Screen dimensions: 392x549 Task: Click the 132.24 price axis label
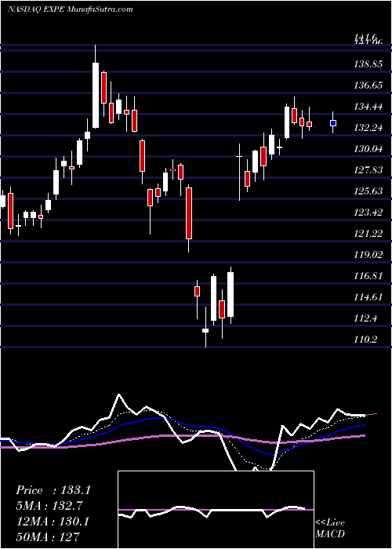[x=368, y=128]
